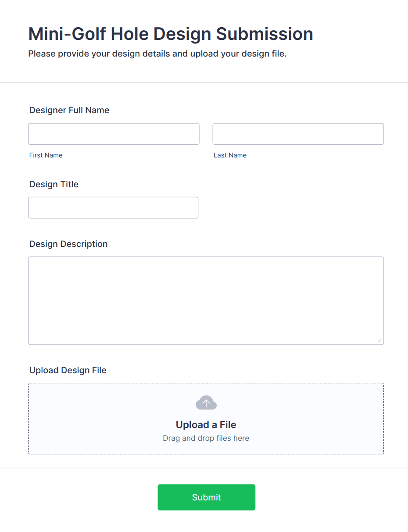Screen dimensions: 408x532
Task: Click the "Last Name" sub-label
Action: pyautogui.click(x=230, y=155)
